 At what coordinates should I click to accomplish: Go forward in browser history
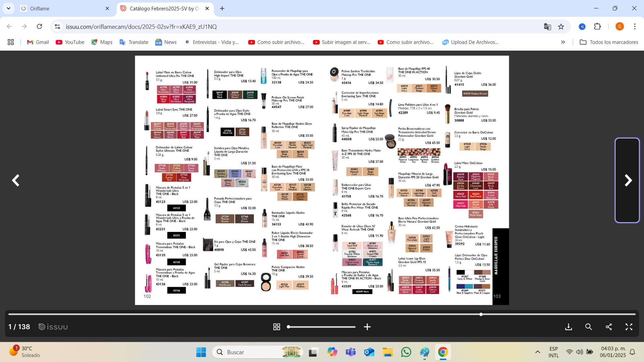pyautogui.click(x=24, y=26)
